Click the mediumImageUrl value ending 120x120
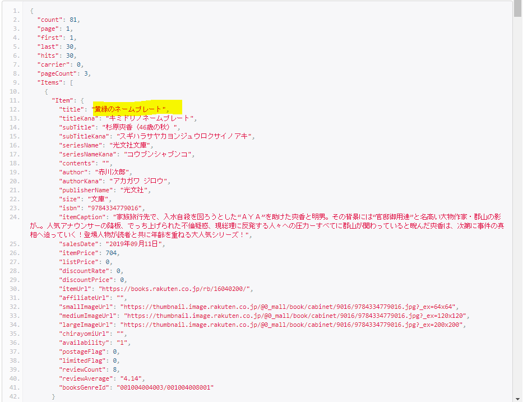The height and width of the screenshot is (402, 532). point(295,316)
